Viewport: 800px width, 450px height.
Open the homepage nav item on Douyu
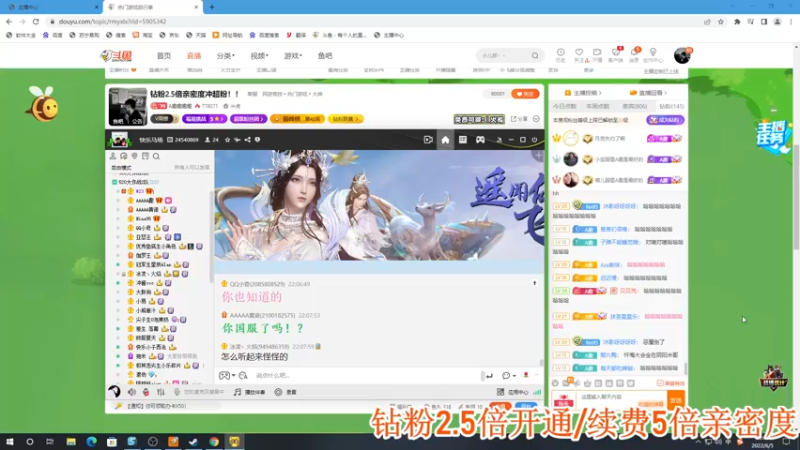click(164, 56)
